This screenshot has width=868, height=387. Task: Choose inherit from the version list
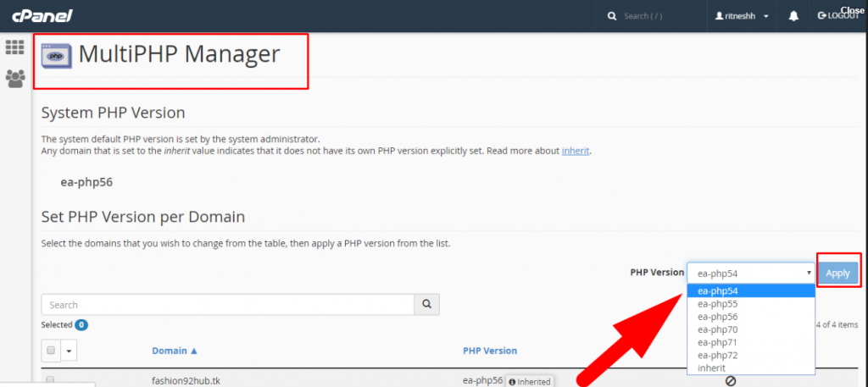[x=751, y=368]
